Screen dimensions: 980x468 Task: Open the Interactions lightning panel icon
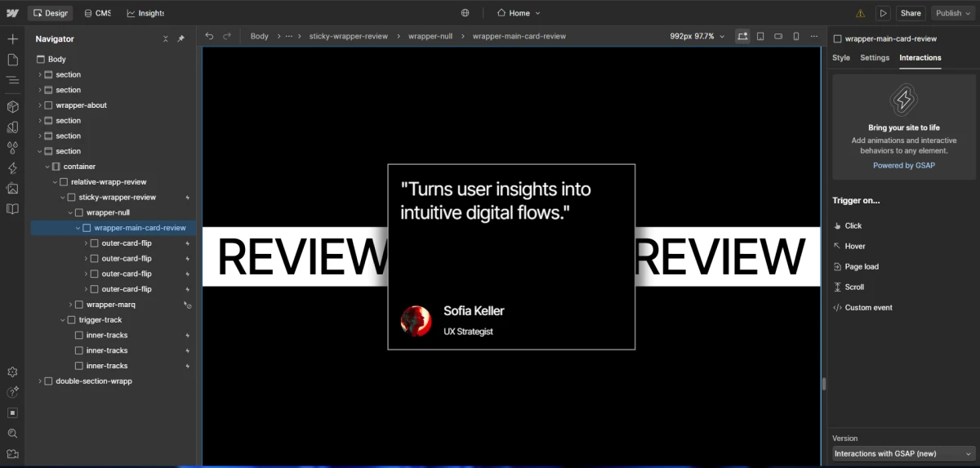click(x=12, y=168)
